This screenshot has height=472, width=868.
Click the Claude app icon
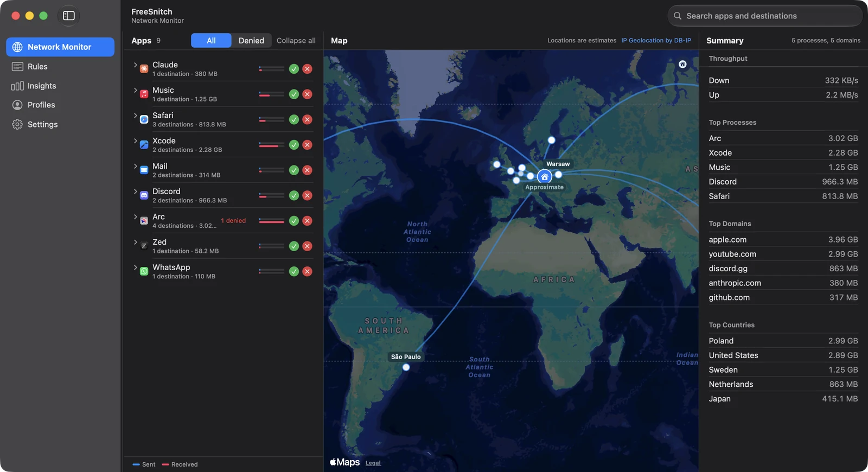point(144,69)
